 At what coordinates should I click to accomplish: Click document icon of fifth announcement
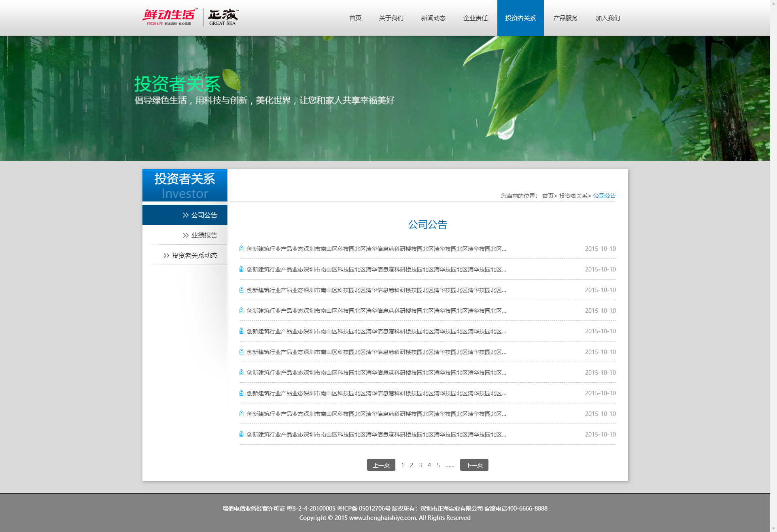click(x=242, y=331)
